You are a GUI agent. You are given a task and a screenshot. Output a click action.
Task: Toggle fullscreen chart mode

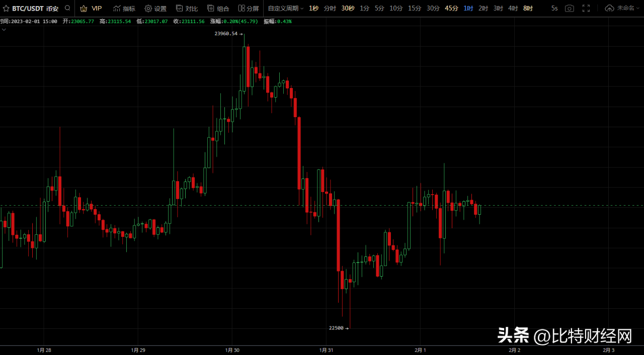[x=586, y=9]
